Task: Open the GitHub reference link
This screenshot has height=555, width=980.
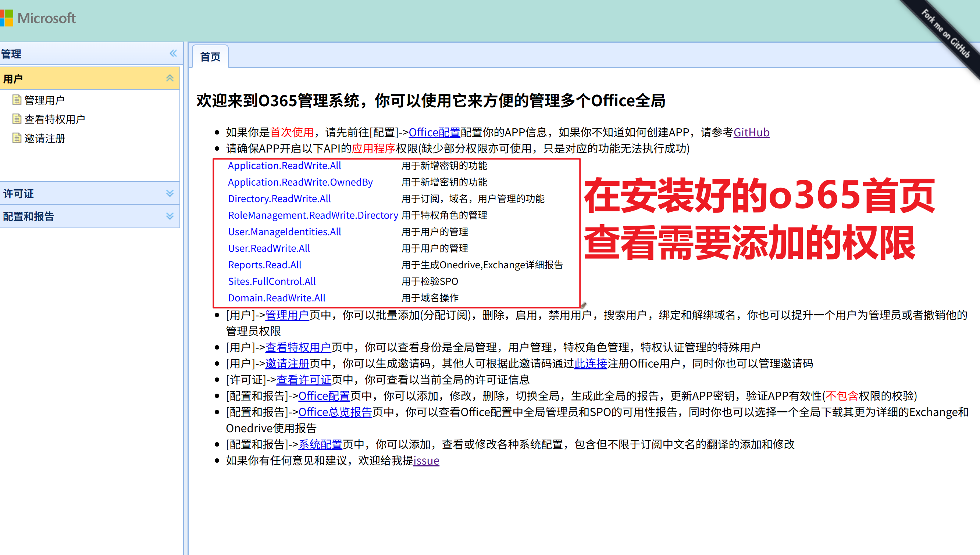Action: [751, 132]
